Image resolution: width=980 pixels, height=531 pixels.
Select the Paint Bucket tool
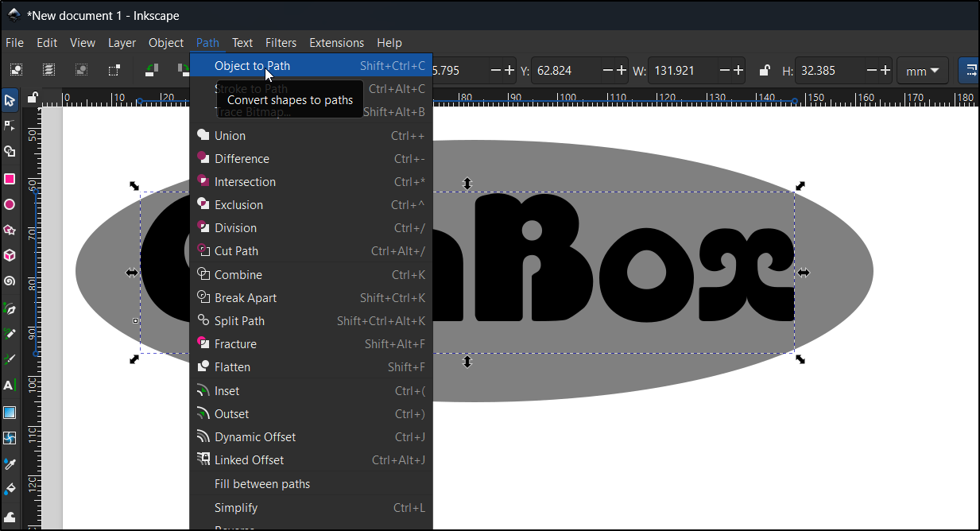pyautogui.click(x=10, y=489)
